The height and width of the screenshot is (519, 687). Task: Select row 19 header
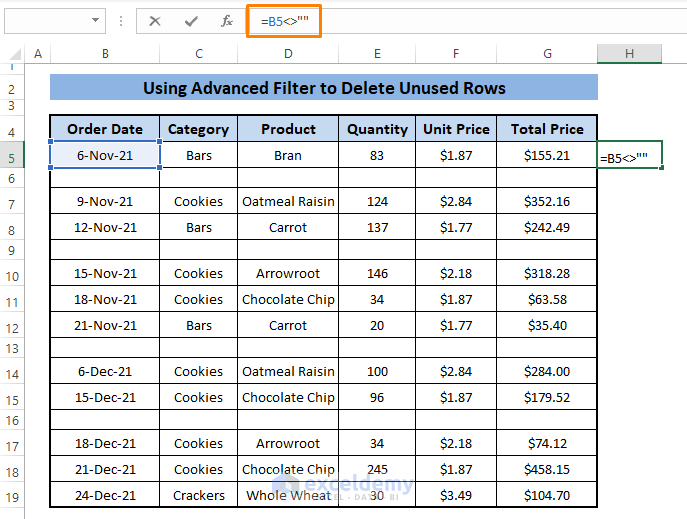coord(12,495)
